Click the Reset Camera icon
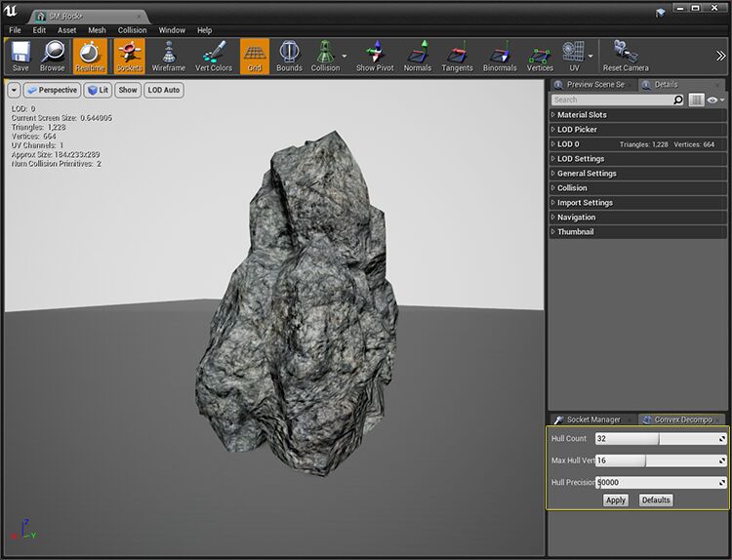Image resolution: width=732 pixels, height=560 pixels. click(x=625, y=56)
